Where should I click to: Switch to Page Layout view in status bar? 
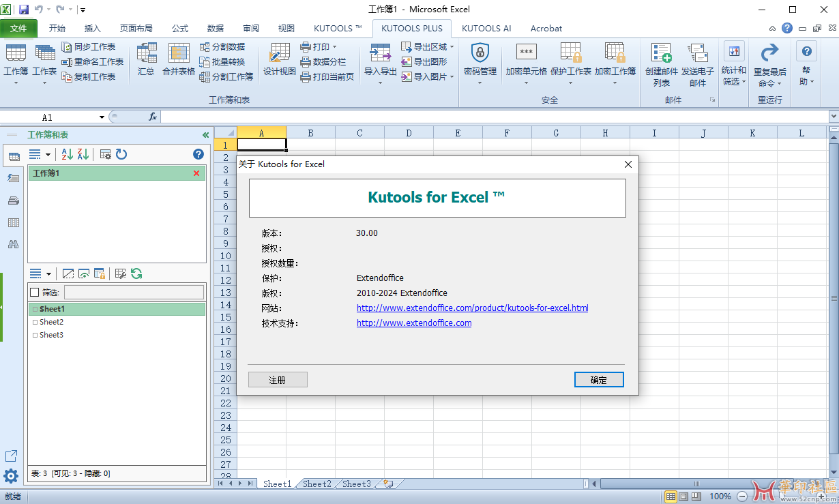[684, 496]
